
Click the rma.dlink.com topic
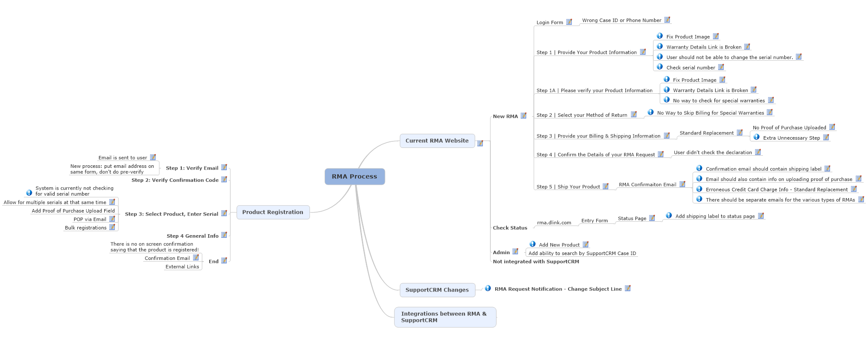coord(554,223)
